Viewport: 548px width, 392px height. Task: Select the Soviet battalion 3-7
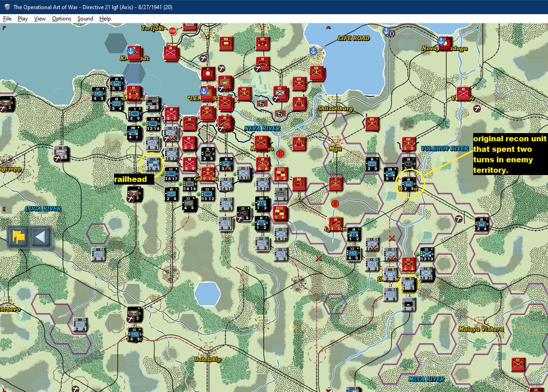[x=172, y=114]
